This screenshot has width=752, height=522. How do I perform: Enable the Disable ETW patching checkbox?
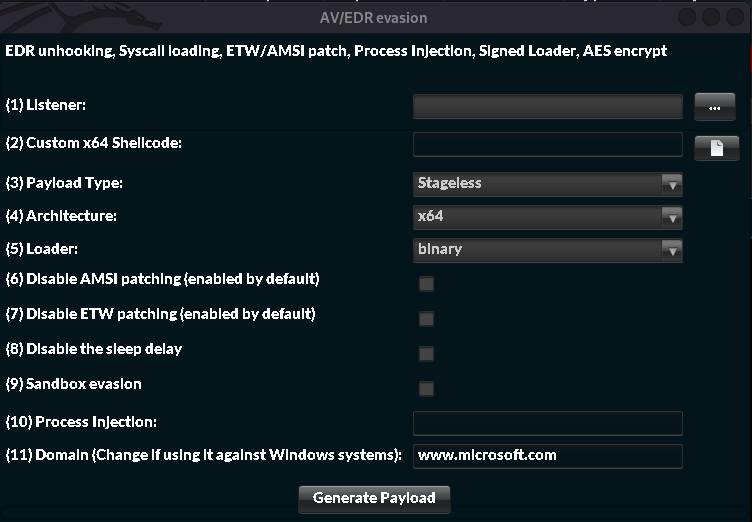click(427, 319)
